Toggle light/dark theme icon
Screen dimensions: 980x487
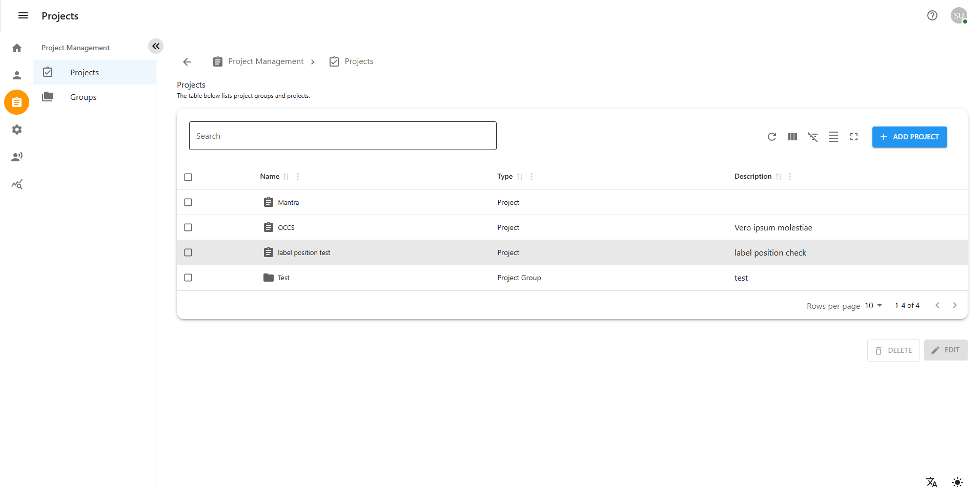957,481
